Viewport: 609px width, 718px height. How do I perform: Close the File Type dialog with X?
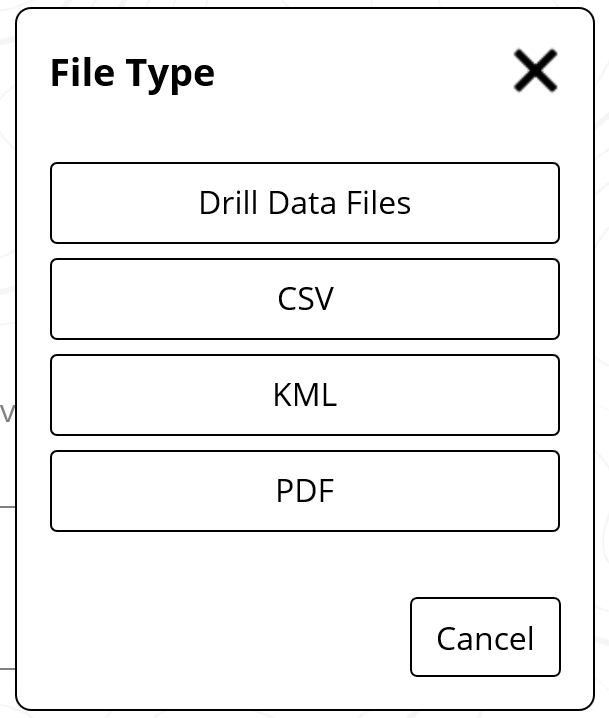pos(535,71)
